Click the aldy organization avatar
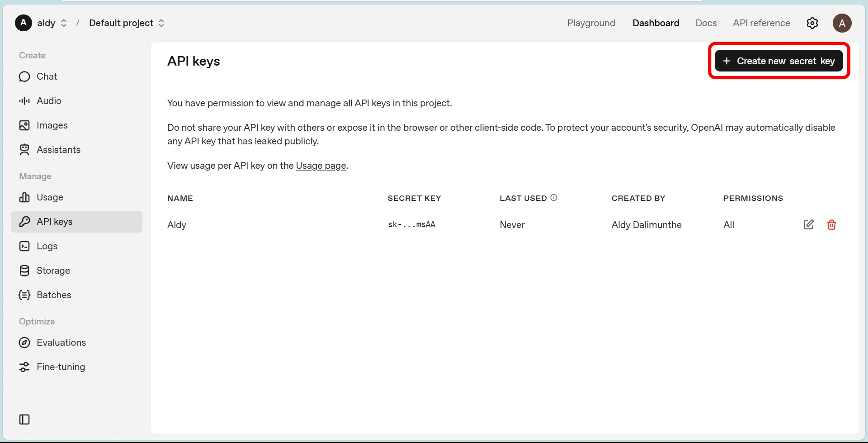 point(24,23)
